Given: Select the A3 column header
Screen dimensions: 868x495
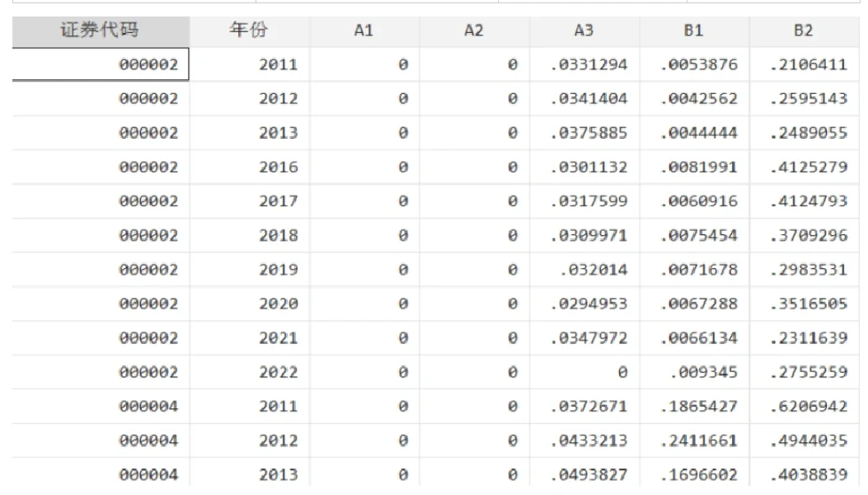Looking at the screenshot, I should 584,31.
